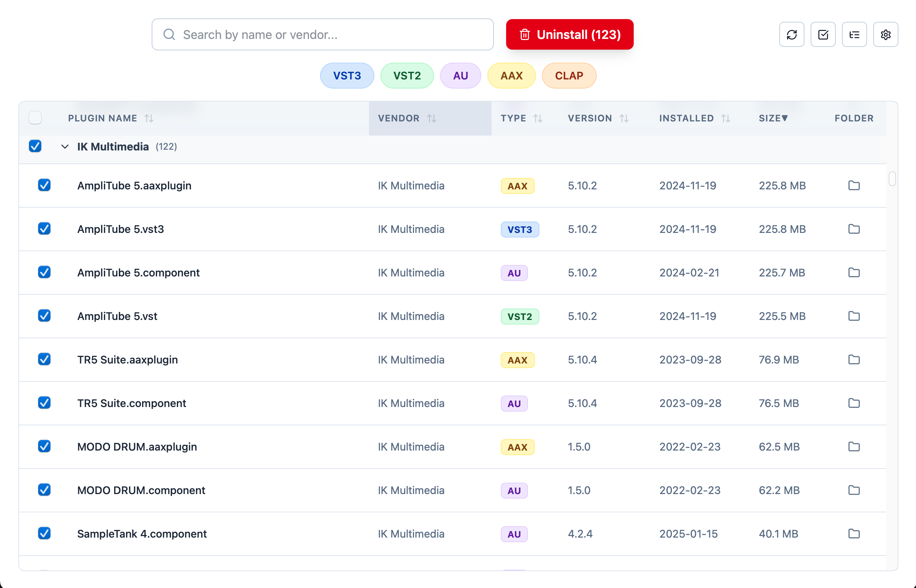The image size is (916, 588).
Task: Click the 76.9 MB size value
Action: click(x=778, y=360)
